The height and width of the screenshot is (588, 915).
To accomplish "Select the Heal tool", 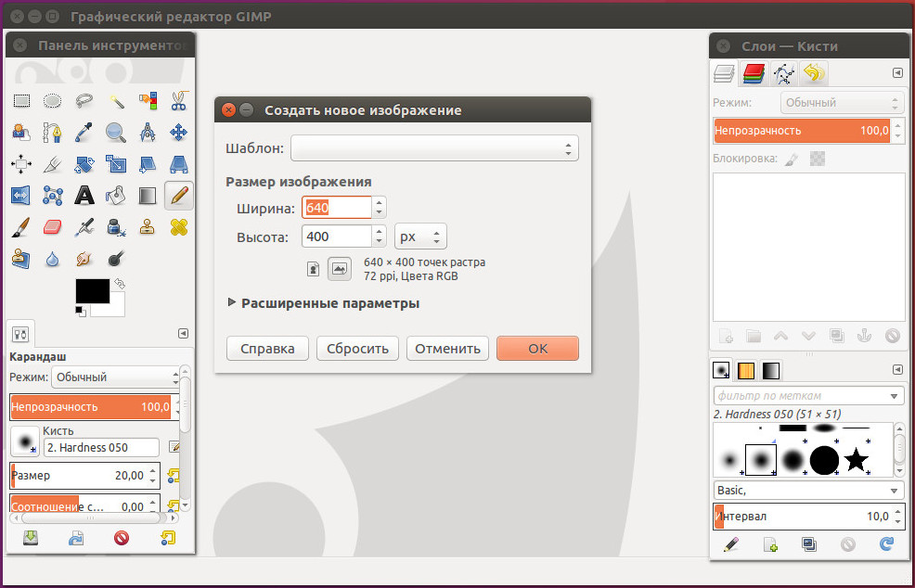I will 178,227.
